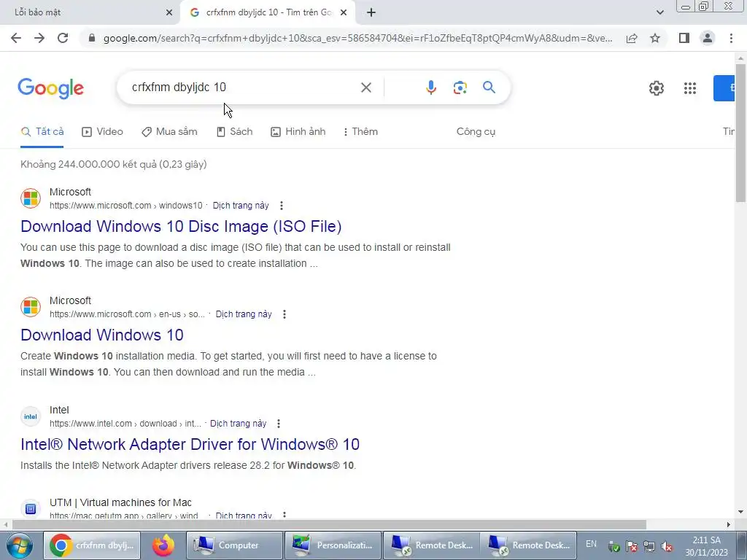Open the 'Công cụ' search tools
Viewport: 747px width, 560px height.
476,132
